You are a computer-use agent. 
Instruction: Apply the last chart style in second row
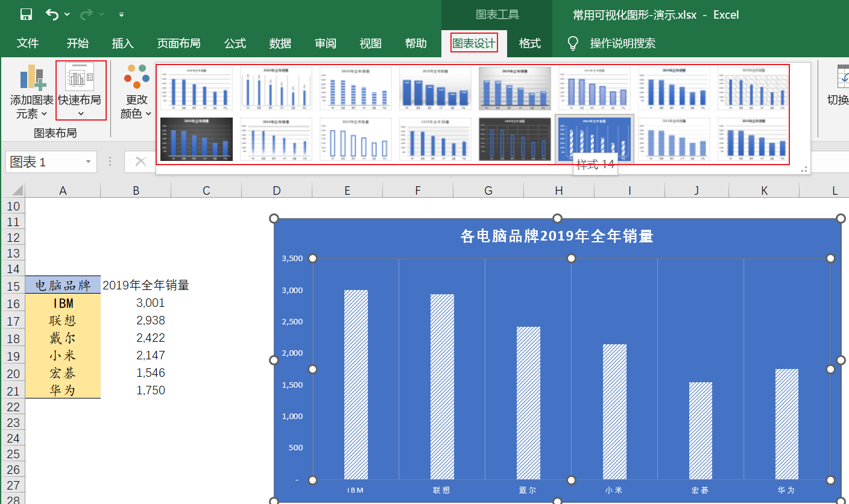[x=754, y=139]
